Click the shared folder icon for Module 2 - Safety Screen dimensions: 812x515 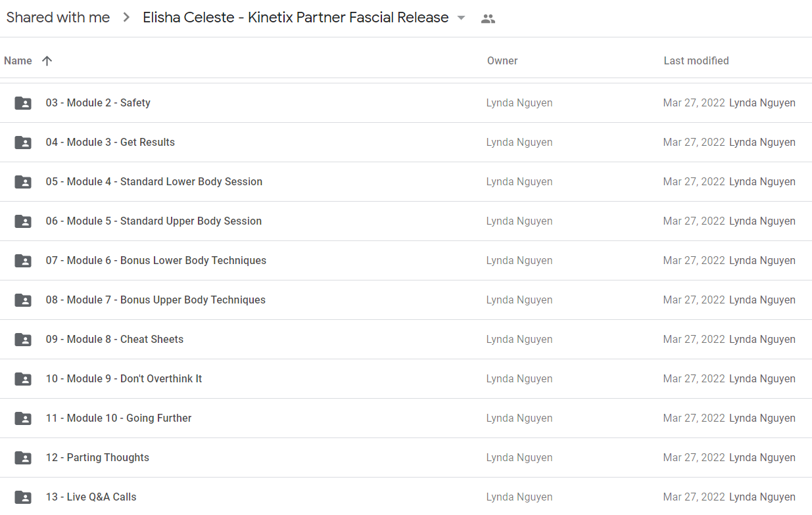coord(23,103)
